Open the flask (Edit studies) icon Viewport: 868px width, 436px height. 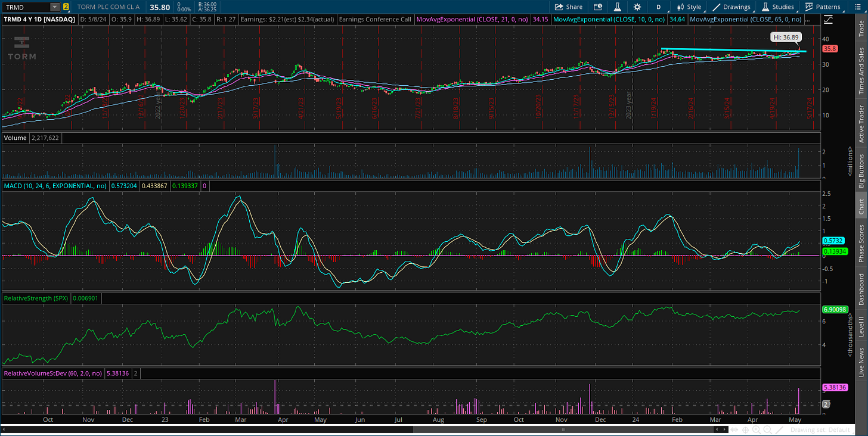(618, 7)
